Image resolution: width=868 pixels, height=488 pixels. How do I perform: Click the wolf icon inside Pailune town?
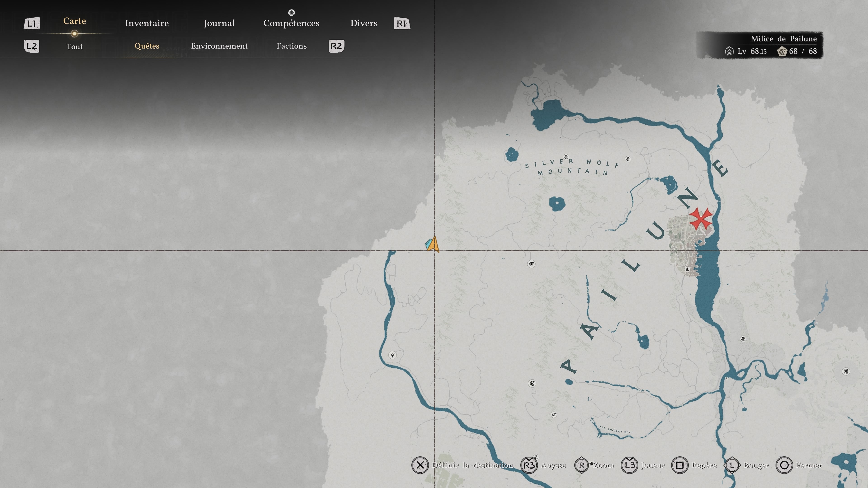tap(687, 270)
